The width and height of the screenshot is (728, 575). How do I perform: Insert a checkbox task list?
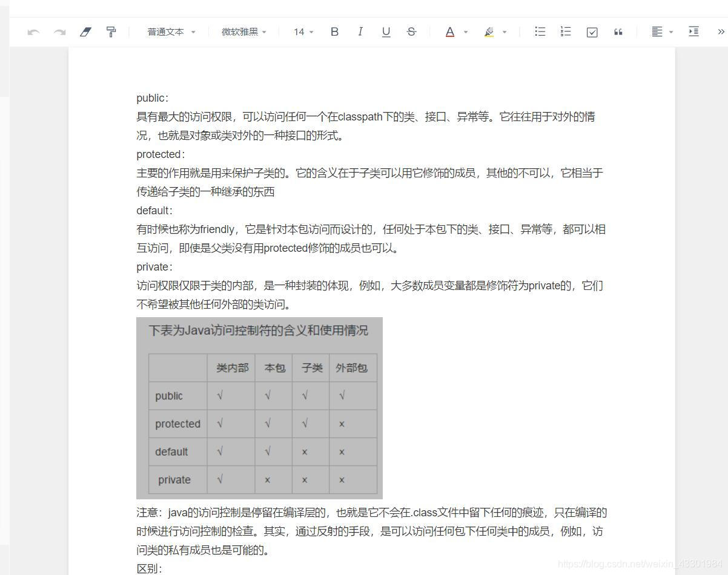pyautogui.click(x=592, y=32)
